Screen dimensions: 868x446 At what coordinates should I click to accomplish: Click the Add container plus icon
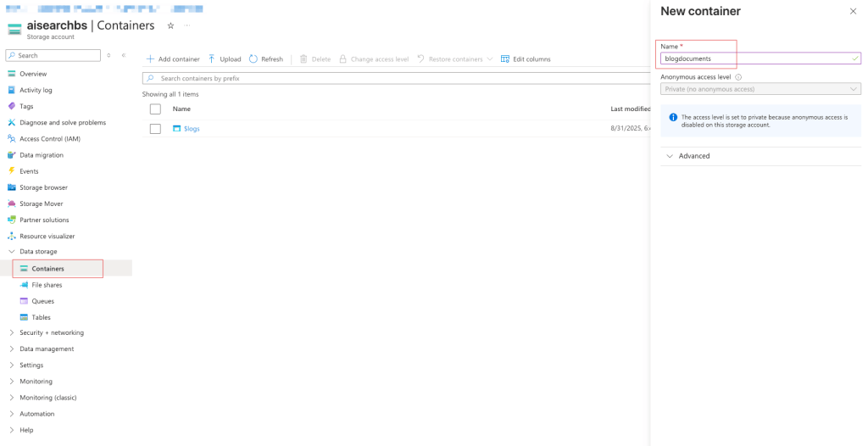click(150, 59)
